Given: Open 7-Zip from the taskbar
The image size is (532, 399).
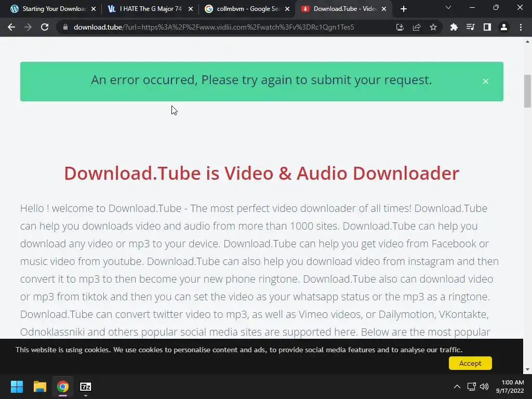Looking at the screenshot, I should tap(86, 387).
